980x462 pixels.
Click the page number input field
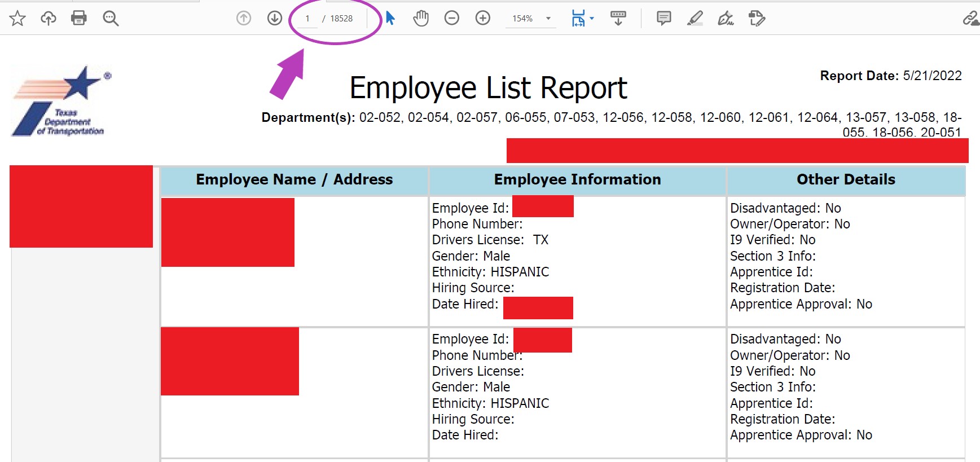tap(308, 19)
